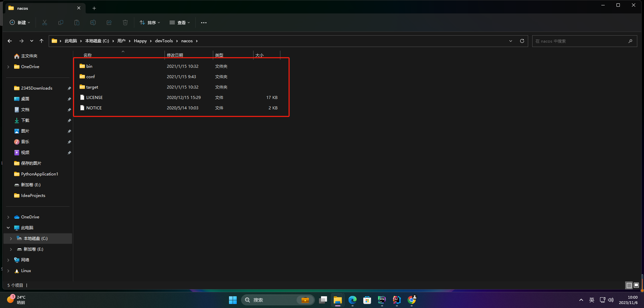Screen dimensions: 644x308
Task: Open Microsoft Store from taskbar
Action: 367,300
